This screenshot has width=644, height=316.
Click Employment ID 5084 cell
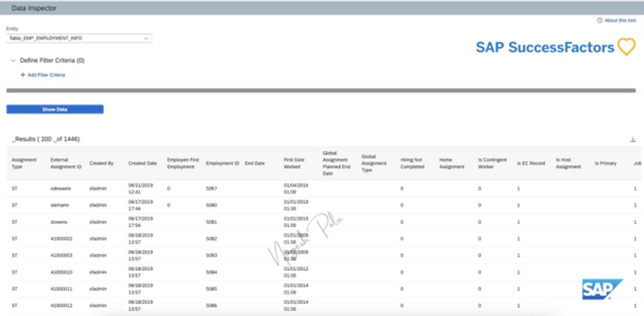211,272
